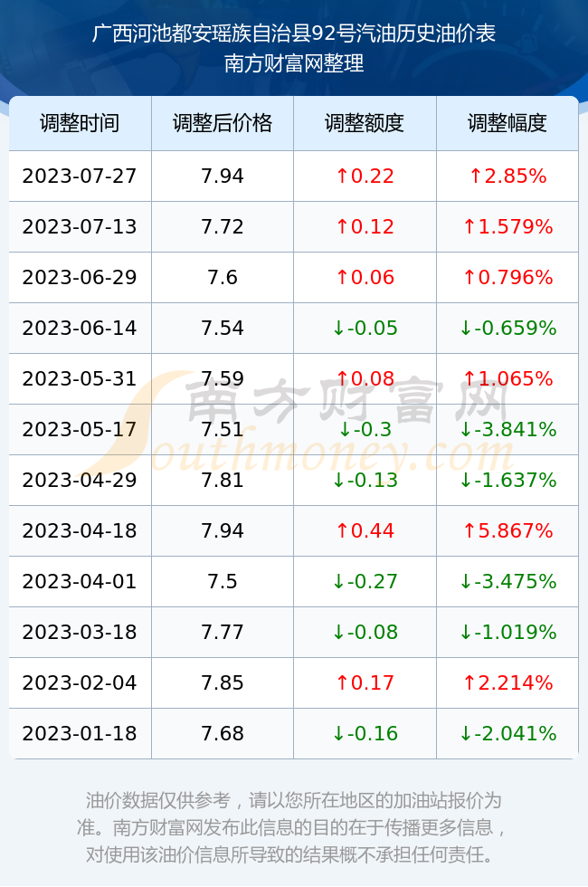Select the ↓-0.659% percentage cell

tap(507, 328)
